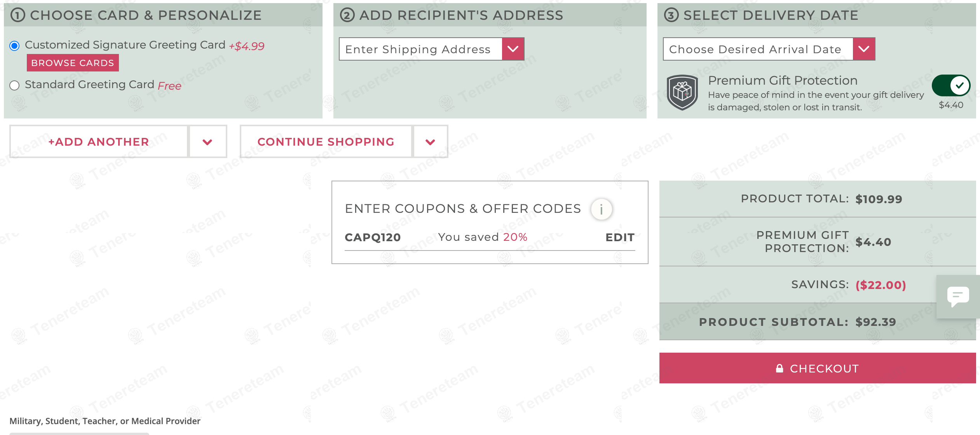Select Customized Signature Greeting Card option

coord(14,46)
